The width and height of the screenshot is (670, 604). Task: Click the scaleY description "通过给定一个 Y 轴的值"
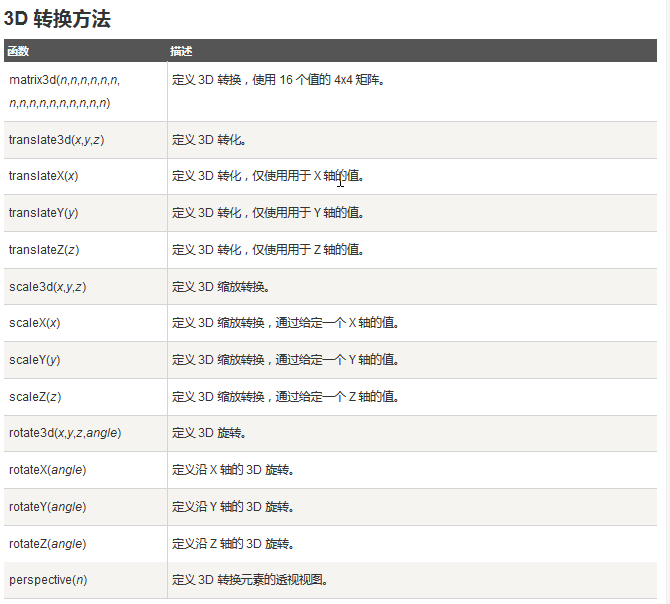pos(337,360)
